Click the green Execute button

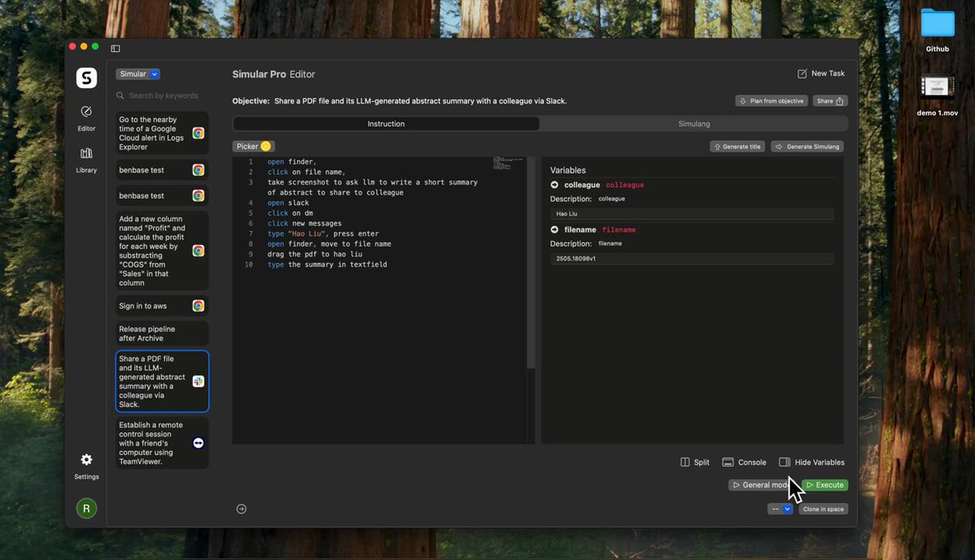[824, 485]
